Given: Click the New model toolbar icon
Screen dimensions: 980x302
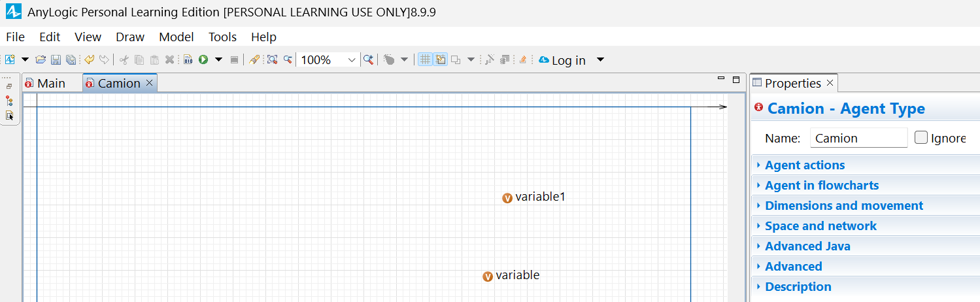Looking at the screenshot, I should coord(10,59).
